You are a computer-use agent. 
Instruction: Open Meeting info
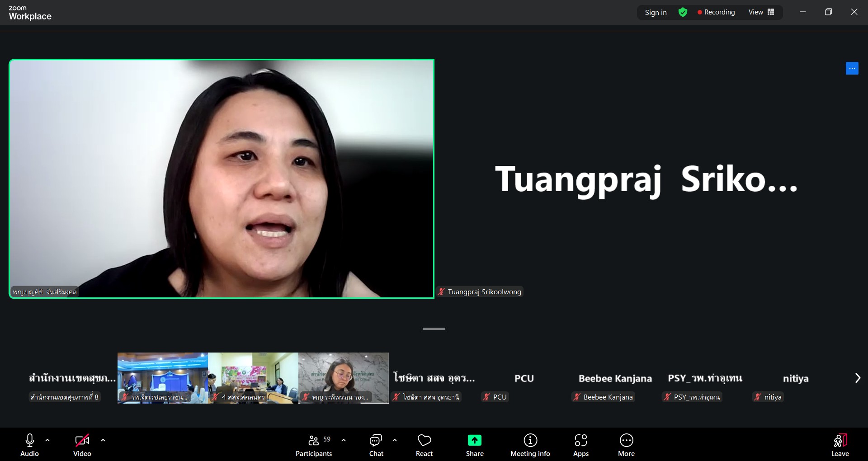point(530,445)
